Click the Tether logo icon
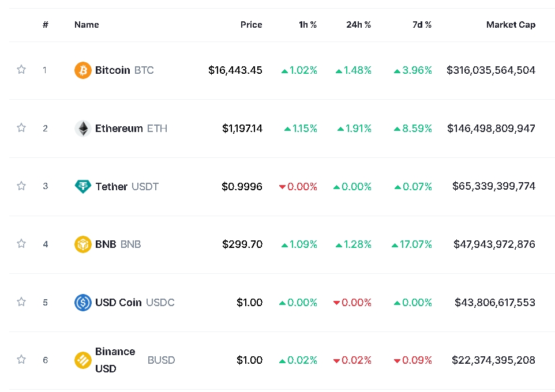The height and width of the screenshot is (392, 555). [83, 186]
